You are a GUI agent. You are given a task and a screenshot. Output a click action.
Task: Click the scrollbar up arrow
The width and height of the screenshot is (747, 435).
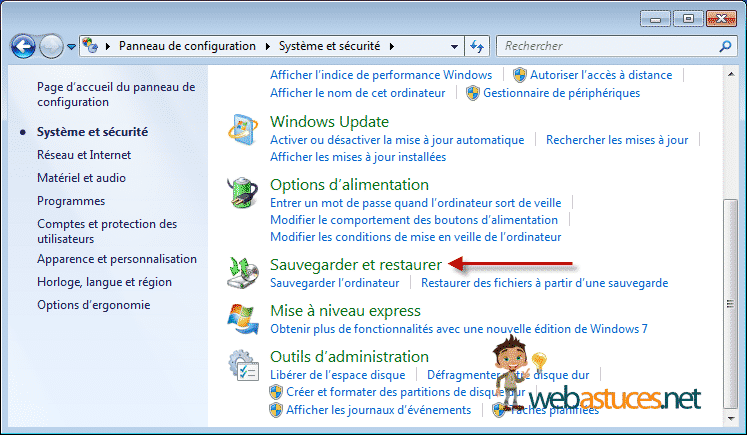[x=730, y=74]
